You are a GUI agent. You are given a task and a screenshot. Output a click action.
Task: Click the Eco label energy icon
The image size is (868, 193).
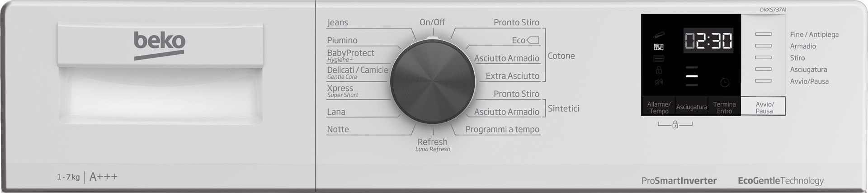(533, 40)
